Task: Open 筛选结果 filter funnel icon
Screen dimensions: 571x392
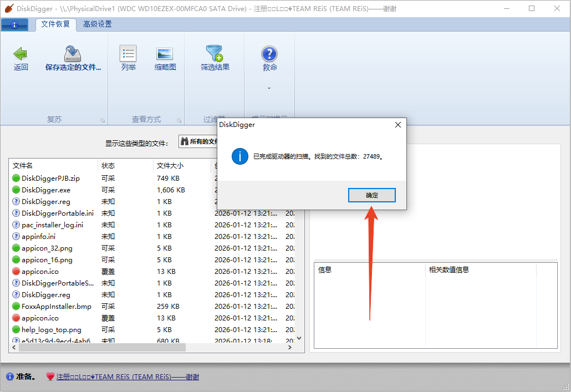Action: point(214,54)
